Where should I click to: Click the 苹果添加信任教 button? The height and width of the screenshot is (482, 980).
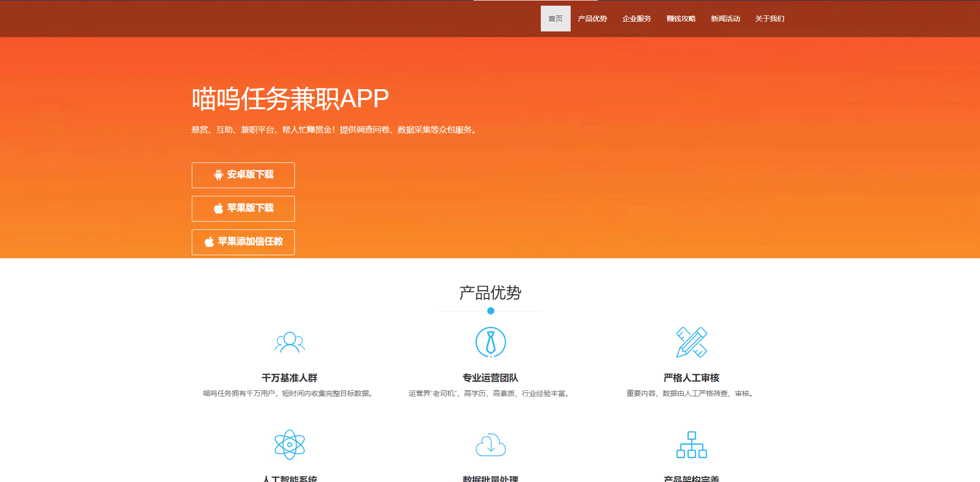243,242
